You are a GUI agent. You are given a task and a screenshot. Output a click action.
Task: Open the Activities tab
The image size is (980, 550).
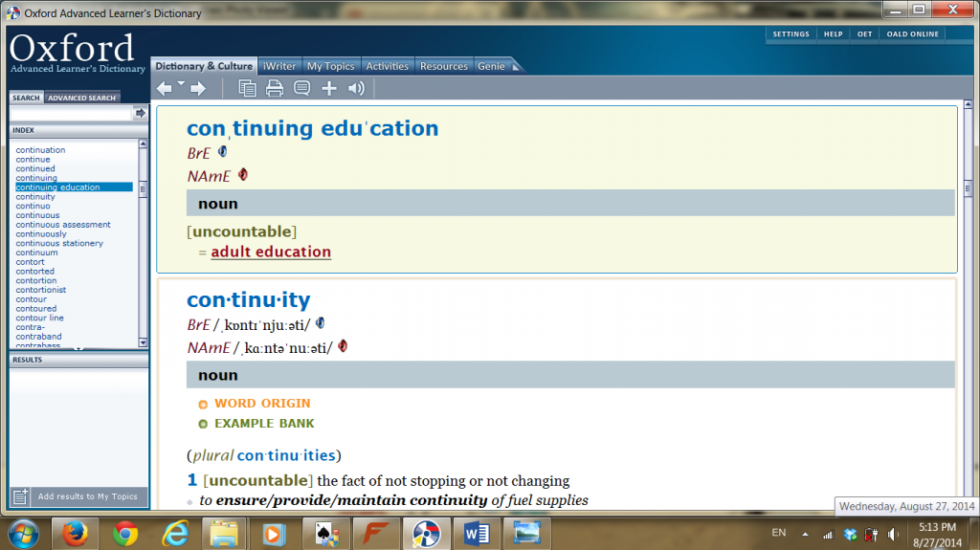[x=387, y=66]
